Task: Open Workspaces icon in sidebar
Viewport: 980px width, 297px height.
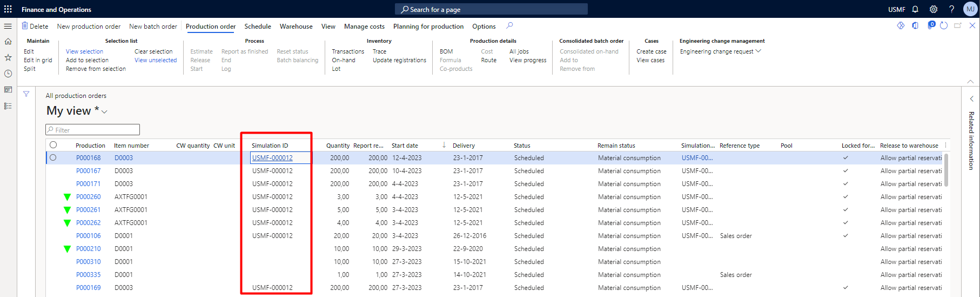Action: click(8, 90)
